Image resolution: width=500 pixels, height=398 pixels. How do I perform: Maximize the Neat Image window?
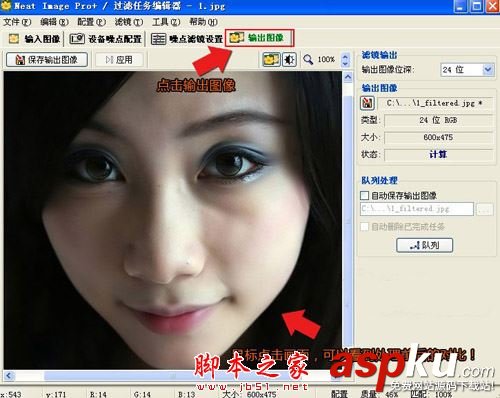point(477,6)
